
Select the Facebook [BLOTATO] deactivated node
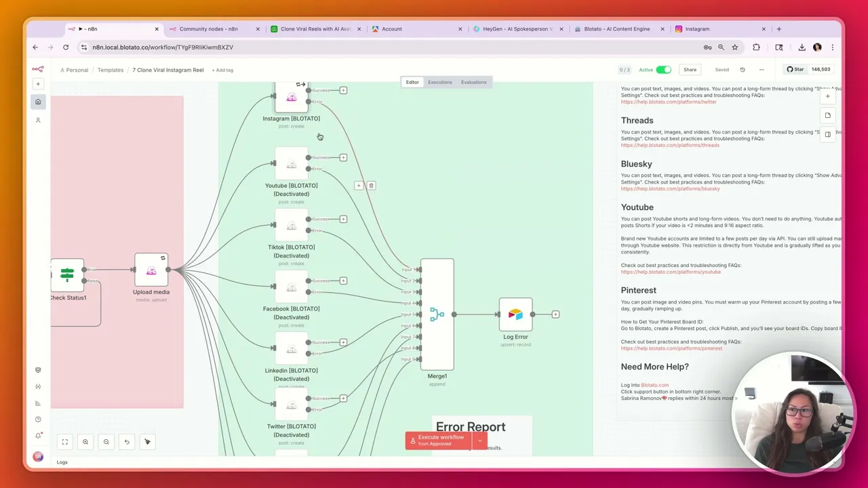[292, 287]
